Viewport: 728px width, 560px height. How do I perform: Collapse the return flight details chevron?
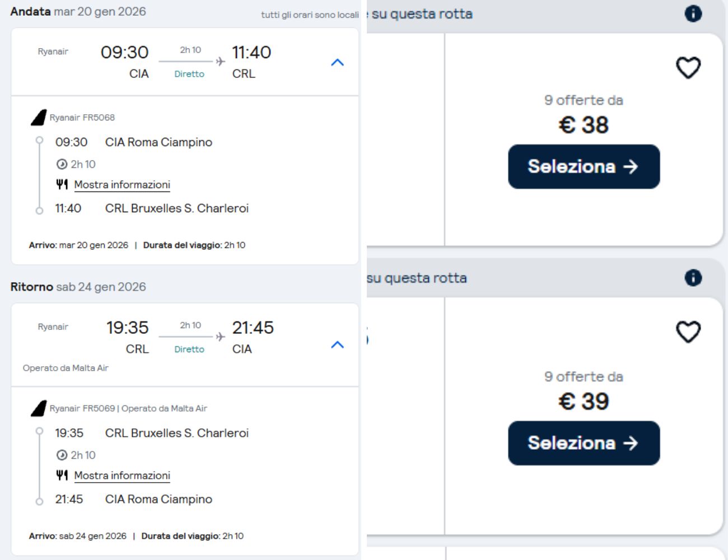[337, 344]
